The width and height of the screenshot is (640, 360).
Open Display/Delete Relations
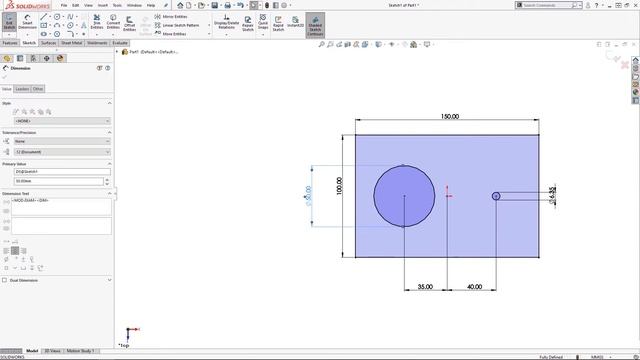click(227, 22)
